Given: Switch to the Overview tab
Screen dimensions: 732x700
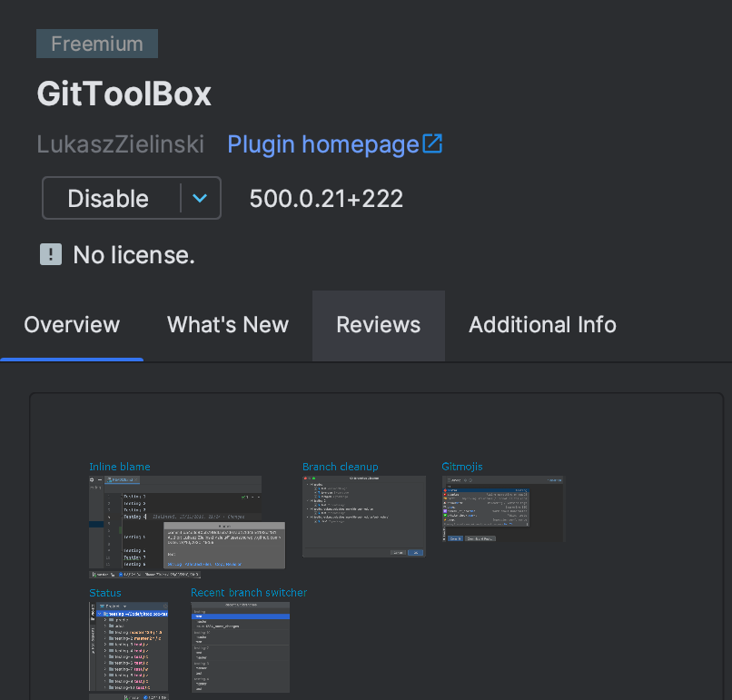Looking at the screenshot, I should tap(72, 325).
